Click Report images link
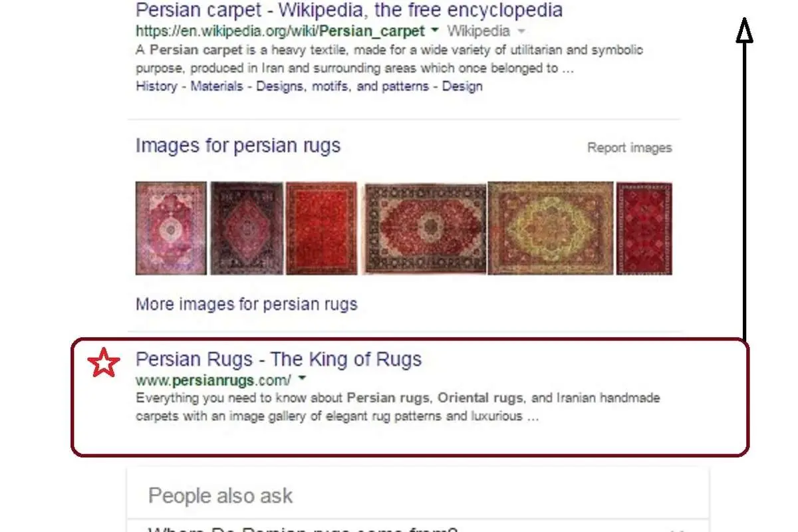The image size is (798, 532). [630, 148]
